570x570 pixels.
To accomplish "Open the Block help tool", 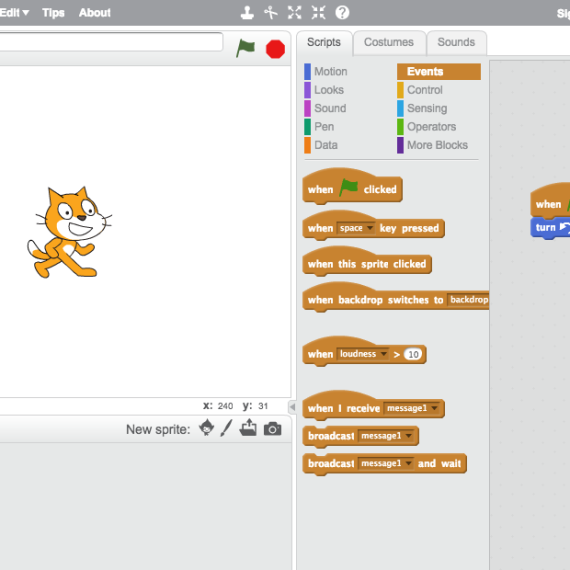I will 342,13.
